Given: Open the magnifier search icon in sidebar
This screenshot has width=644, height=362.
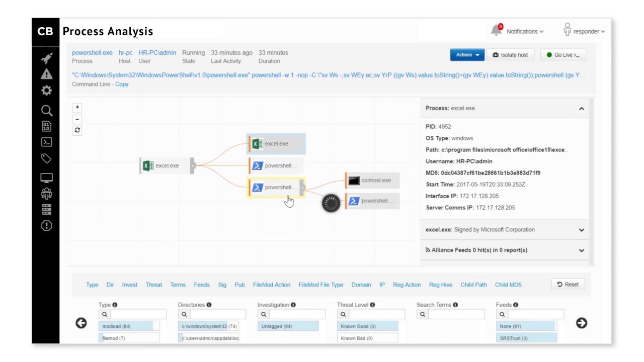Looking at the screenshot, I should (47, 111).
